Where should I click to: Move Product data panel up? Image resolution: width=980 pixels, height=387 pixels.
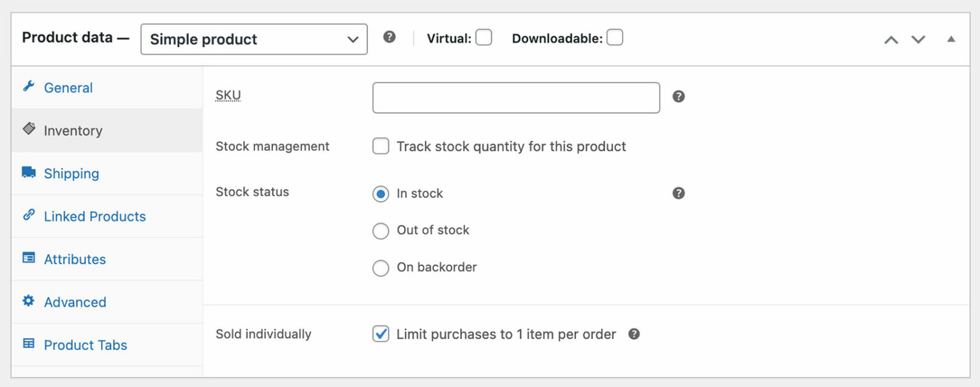click(891, 40)
